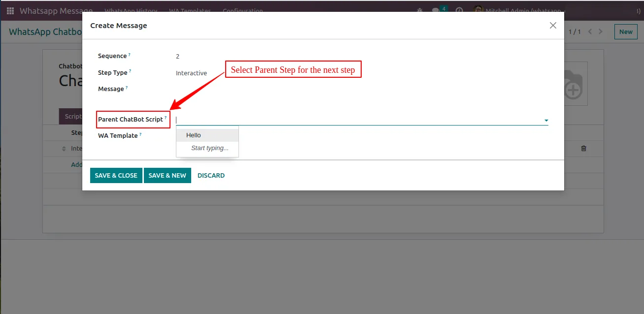Click the camera add image placeholder
644x314 pixels.
(x=574, y=84)
